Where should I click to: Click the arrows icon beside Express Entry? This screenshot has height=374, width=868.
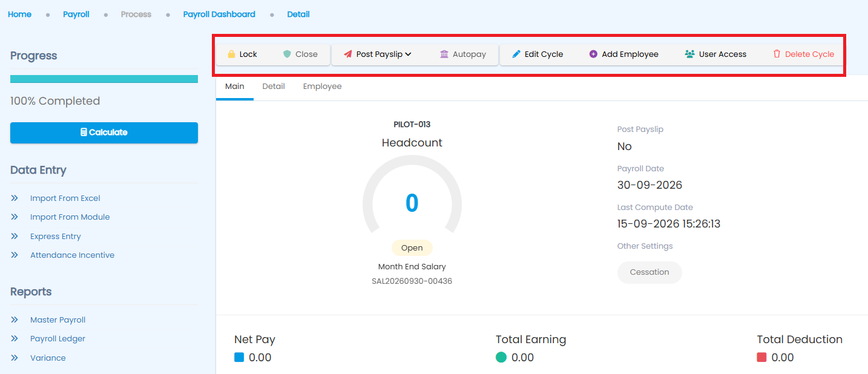[x=15, y=236]
